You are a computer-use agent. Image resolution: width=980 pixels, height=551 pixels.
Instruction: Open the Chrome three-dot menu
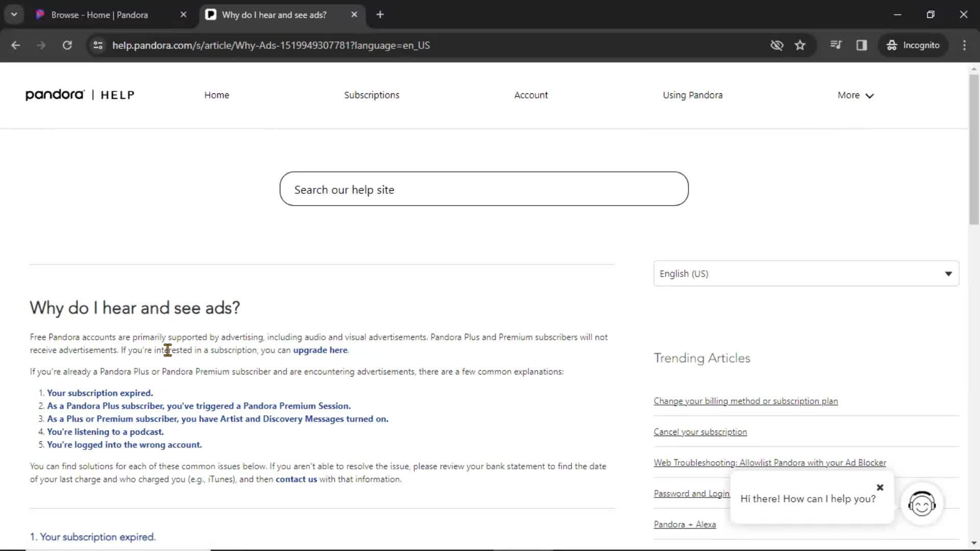click(964, 45)
